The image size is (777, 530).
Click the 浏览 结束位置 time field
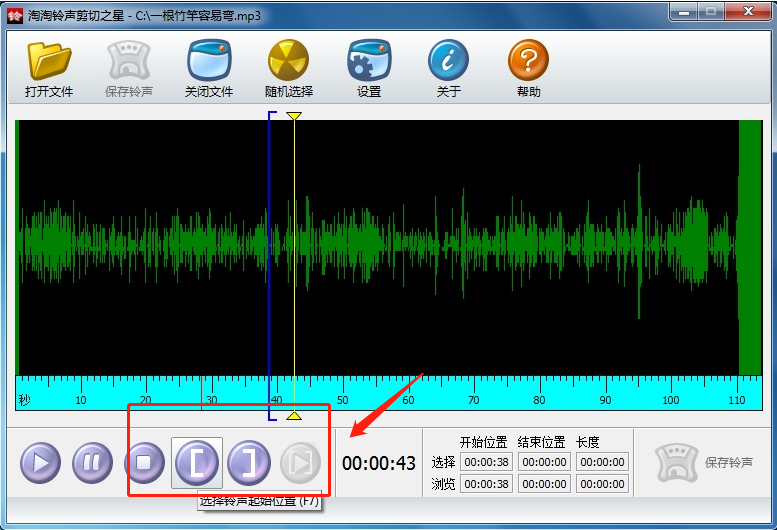(x=544, y=484)
